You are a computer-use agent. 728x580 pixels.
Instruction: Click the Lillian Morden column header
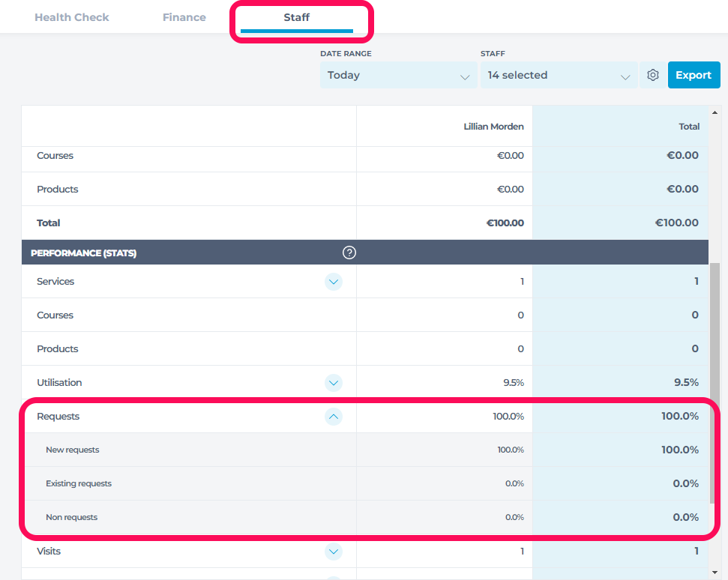tap(493, 127)
